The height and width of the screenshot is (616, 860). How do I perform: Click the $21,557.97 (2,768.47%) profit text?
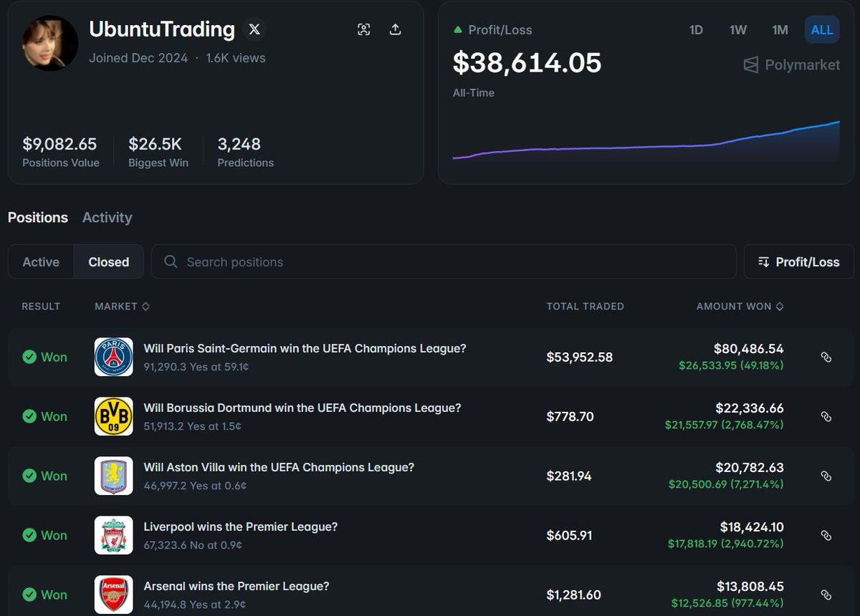tap(725, 425)
